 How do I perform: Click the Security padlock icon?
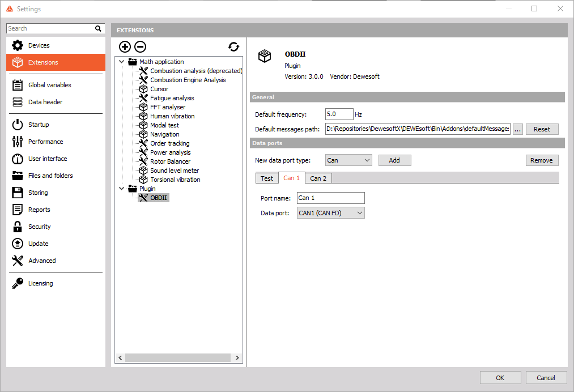click(x=17, y=227)
